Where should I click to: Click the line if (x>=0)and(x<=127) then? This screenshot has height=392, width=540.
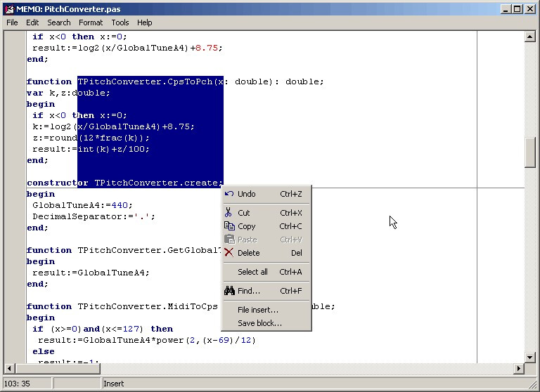(x=103, y=329)
